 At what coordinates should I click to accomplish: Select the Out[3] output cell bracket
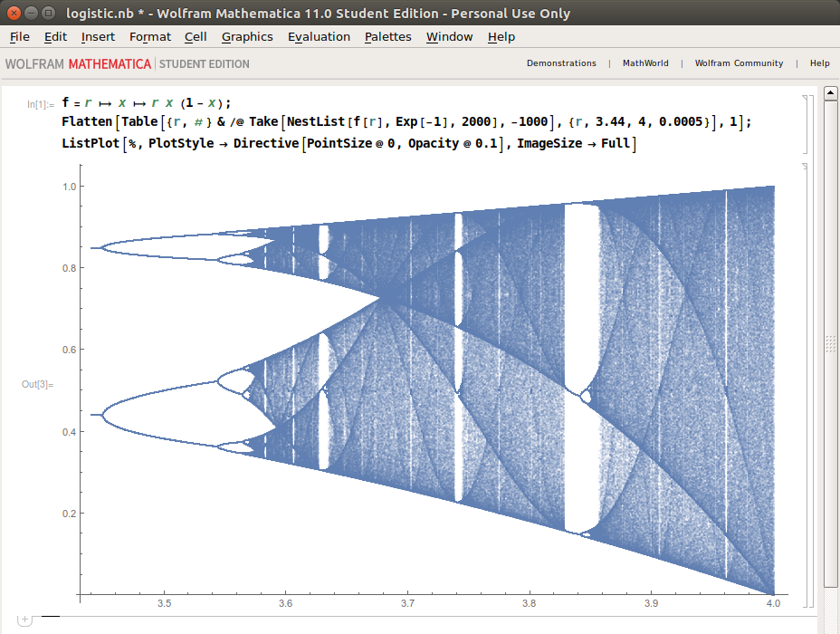(x=806, y=385)
